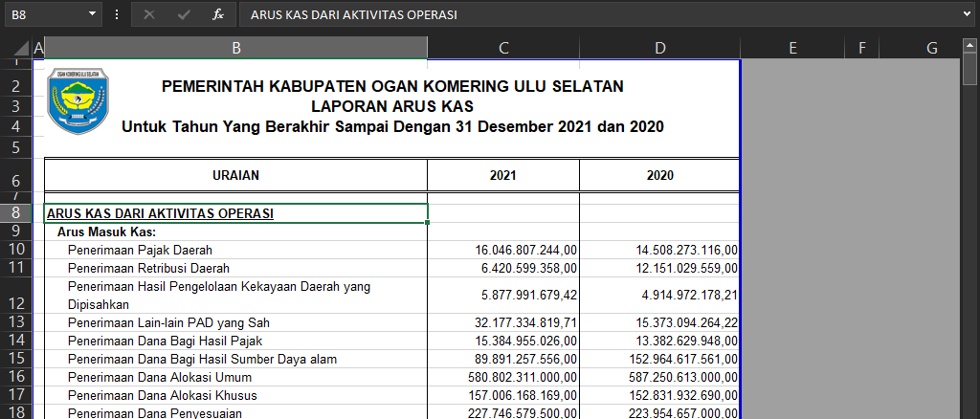Click the Enter checkmark icon in formula bar
Viewport: 980px width, 419px height.
coord(183,14)
